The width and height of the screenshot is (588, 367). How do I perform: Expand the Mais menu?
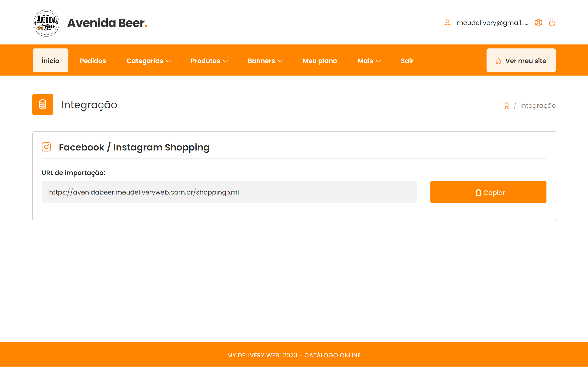click(x=369, y=61)
